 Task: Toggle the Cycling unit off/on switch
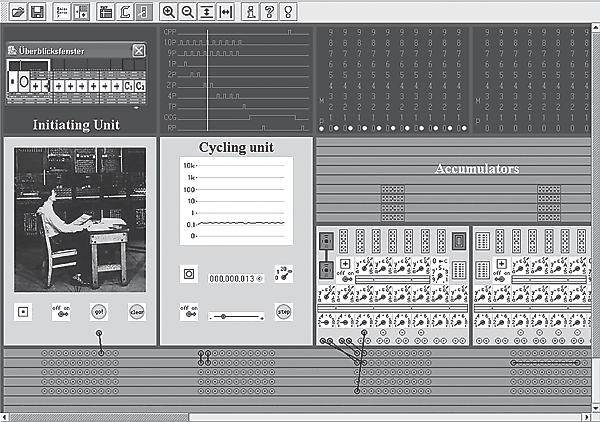[x=187, y=311]
